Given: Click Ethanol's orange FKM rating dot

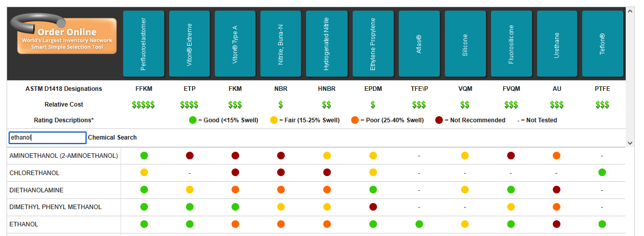Looking at the screenshot, I should [x=235, y=224].
